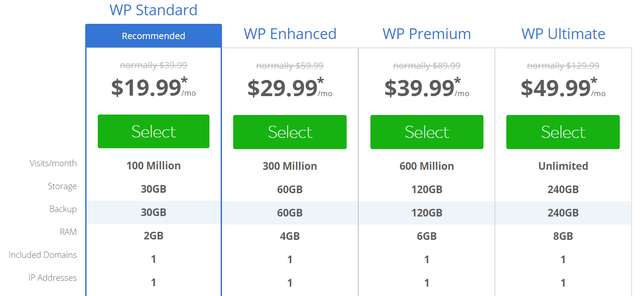Click the $29.99 per month price

pos(290,88)
